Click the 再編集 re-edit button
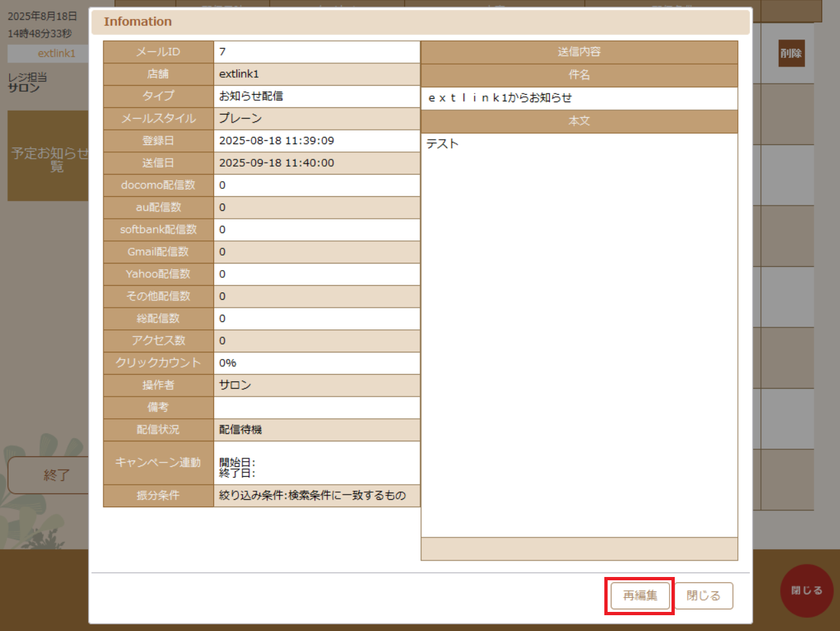The width and height of the screenshot is (840, 631). 638,595
